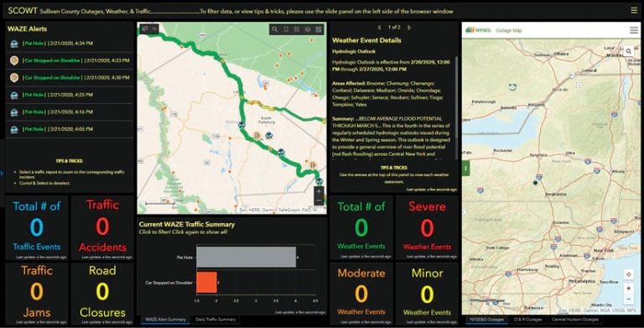Viewport: 644px width, 328px height.
Task: Click the dark outage marker near Binghamton on the NYSEG map
Action: (535, 183)
